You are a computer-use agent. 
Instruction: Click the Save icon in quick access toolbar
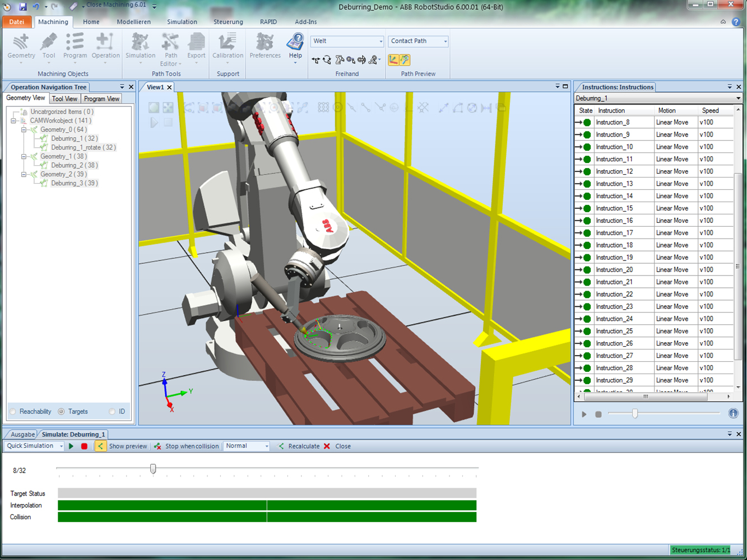[23, 7]
